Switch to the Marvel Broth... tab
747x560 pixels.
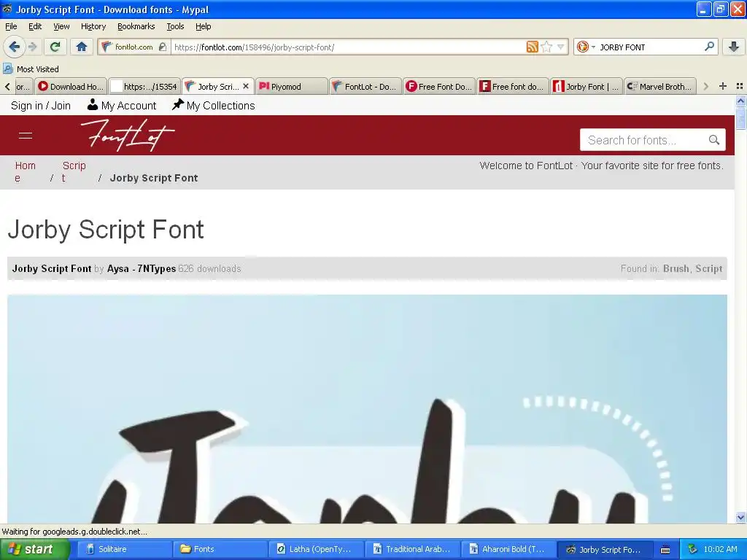(x=659, y=87)
